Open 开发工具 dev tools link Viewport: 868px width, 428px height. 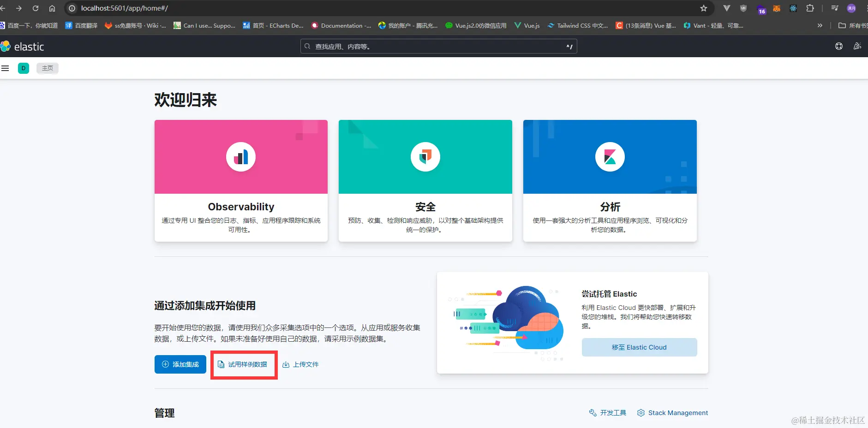click(608, 413)
